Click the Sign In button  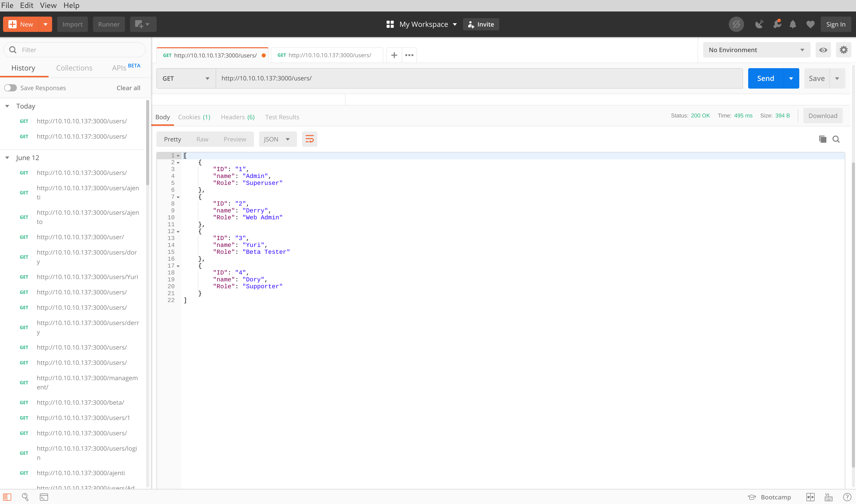[836, 24]
